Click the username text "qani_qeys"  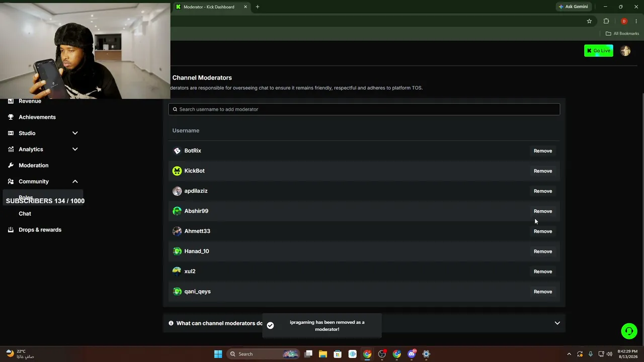tap(197, 292)
